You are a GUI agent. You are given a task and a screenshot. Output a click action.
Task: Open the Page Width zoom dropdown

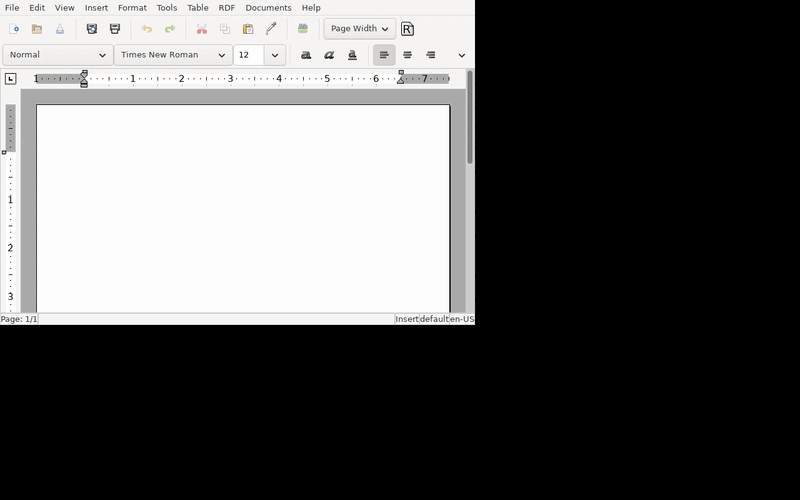coord(360,29)
